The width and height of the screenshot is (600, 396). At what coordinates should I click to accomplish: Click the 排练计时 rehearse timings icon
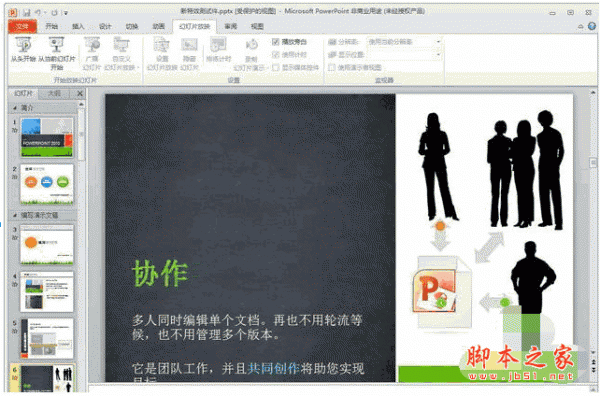pos(218,44)
